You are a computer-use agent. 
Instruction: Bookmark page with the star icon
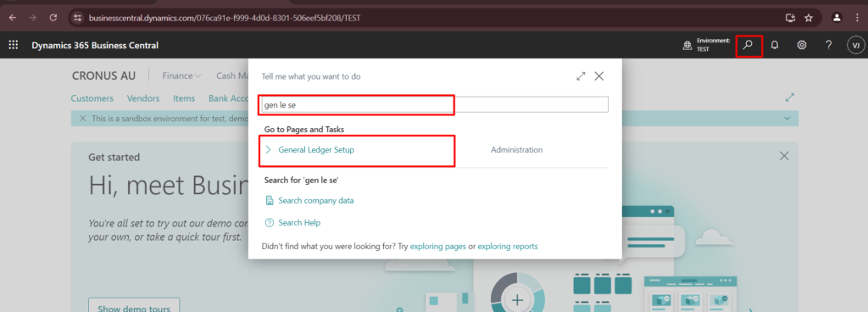pos(809,18)
